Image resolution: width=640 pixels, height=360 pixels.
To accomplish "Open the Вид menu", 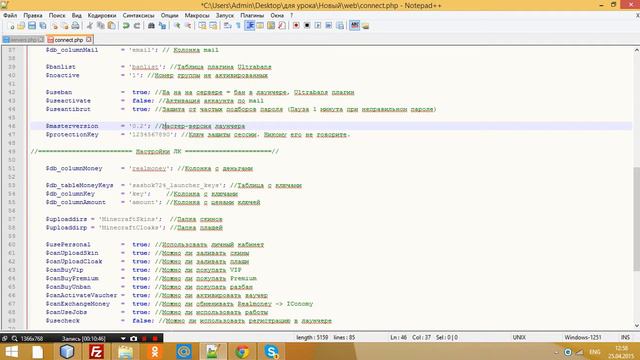I will (77, 15).
